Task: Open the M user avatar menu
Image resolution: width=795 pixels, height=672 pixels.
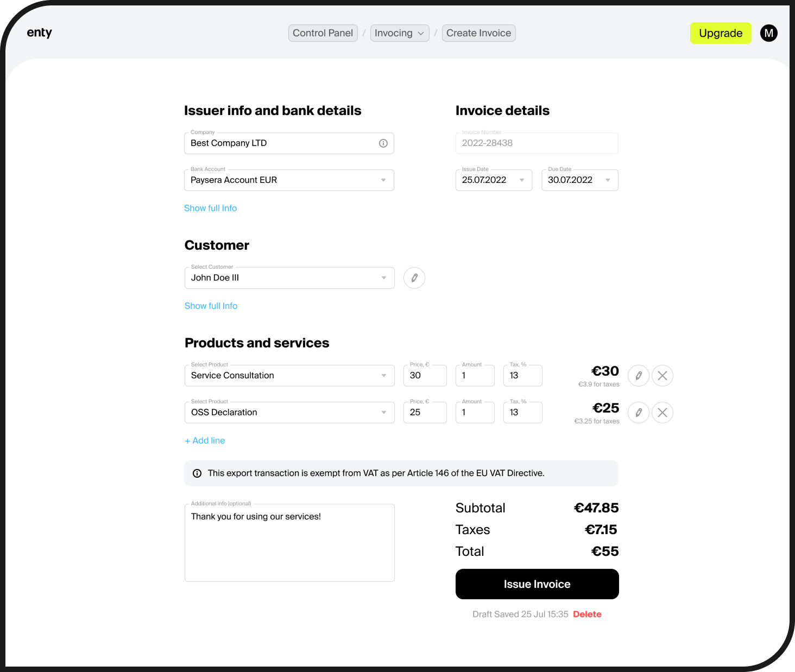Action: click(768, 33)
